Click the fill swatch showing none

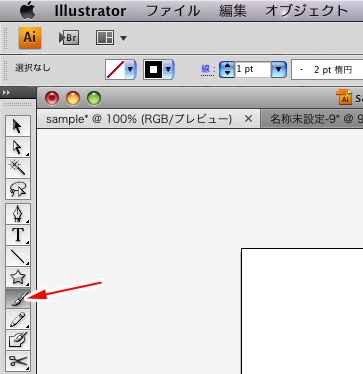pyautogui.click(x=115, y=70)
